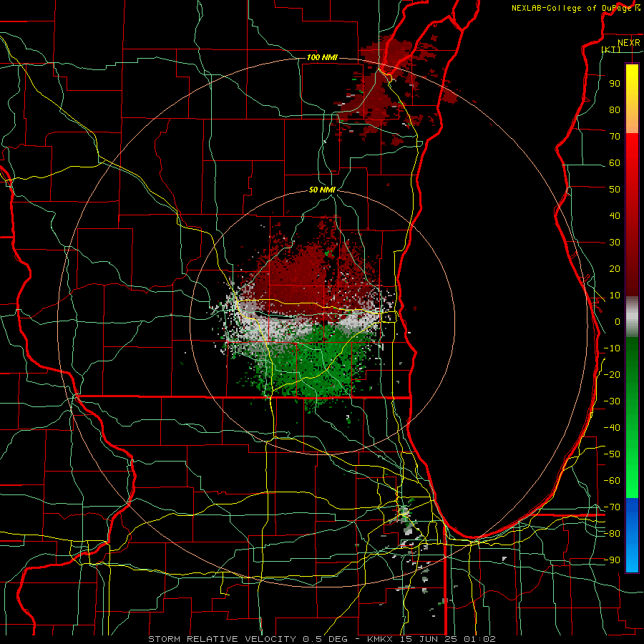
Task: Click the 0.5 DEG elevation text
Action: pyautogui.click(x=326, y=639)
